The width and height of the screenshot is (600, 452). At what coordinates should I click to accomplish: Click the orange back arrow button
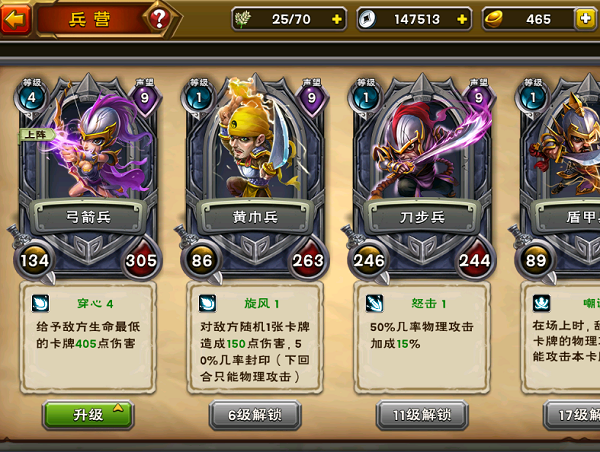[x=15, y=19]
